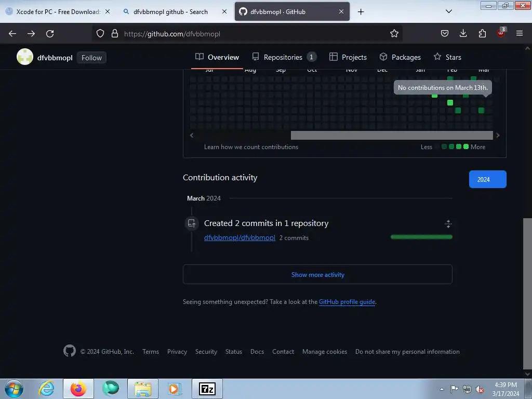532x399 pixels.
Task: Open the Terms footer link
Action: [151, 352]
